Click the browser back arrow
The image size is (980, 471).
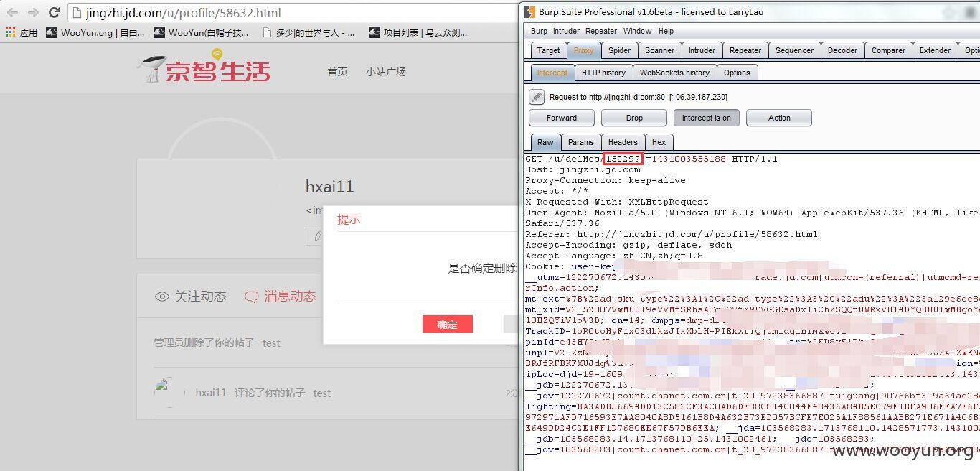click(x=12, y=12)
